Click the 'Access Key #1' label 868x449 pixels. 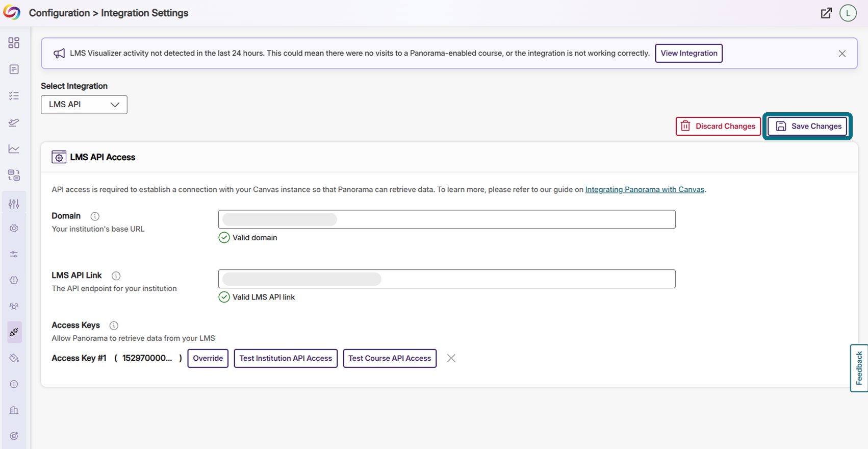point(79,358)
